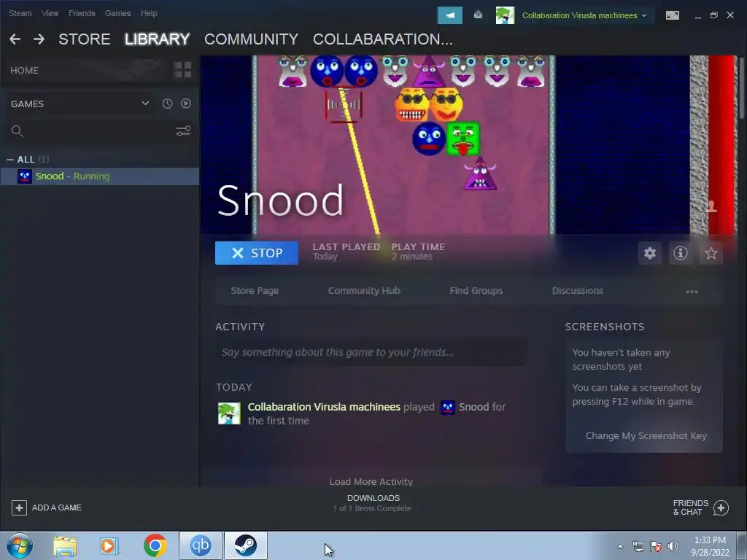The height and width of the screenshot is (560, 747).
Task: Open the announcements megaphone icon
Action: click(449, 15)
